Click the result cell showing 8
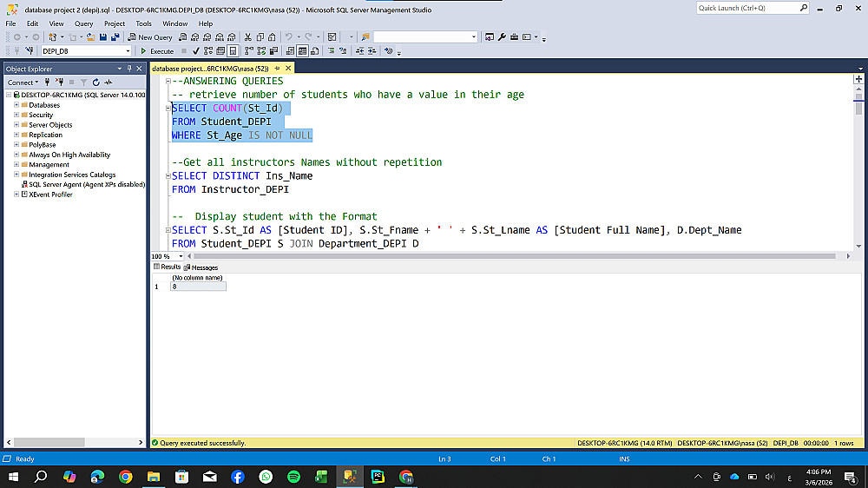The image size is (868, 488). 198,287
